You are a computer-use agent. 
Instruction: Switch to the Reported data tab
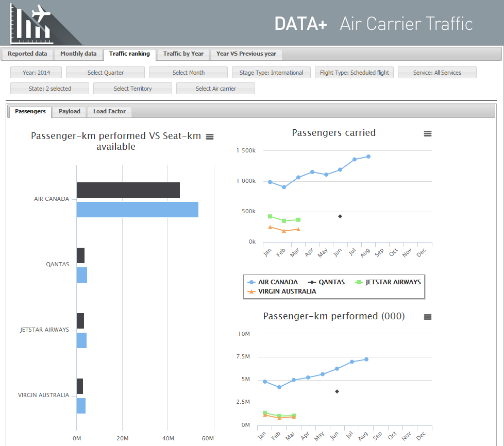[27, 54]
